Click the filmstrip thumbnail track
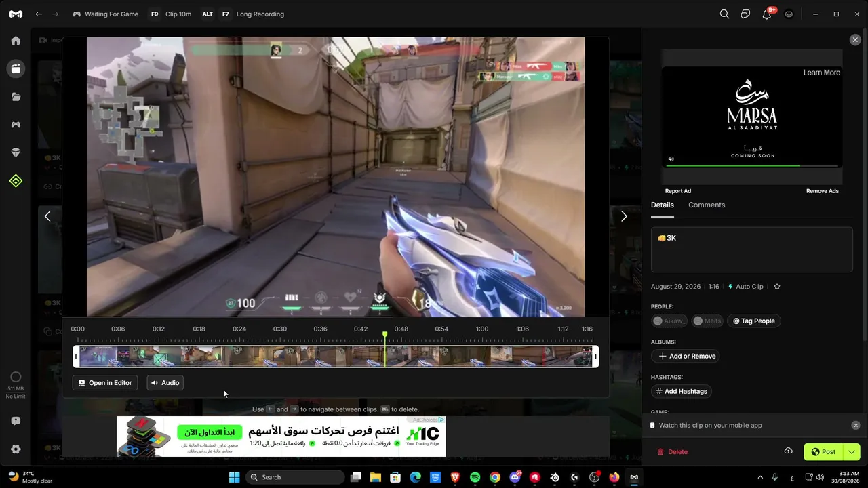The height and width of the screenshot is (488, 868). (336, 357)
